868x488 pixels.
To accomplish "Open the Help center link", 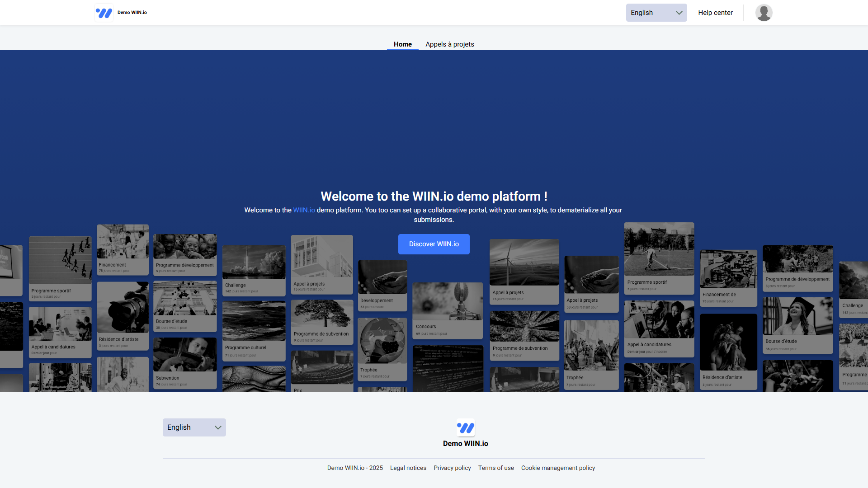I will (715, 13).
